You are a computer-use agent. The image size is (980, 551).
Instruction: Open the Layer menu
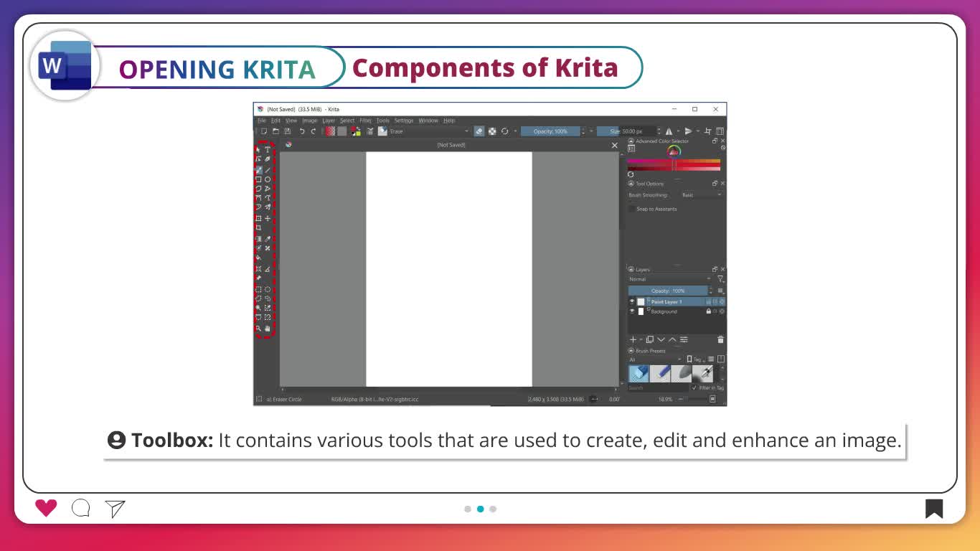(x=329, y=121)
